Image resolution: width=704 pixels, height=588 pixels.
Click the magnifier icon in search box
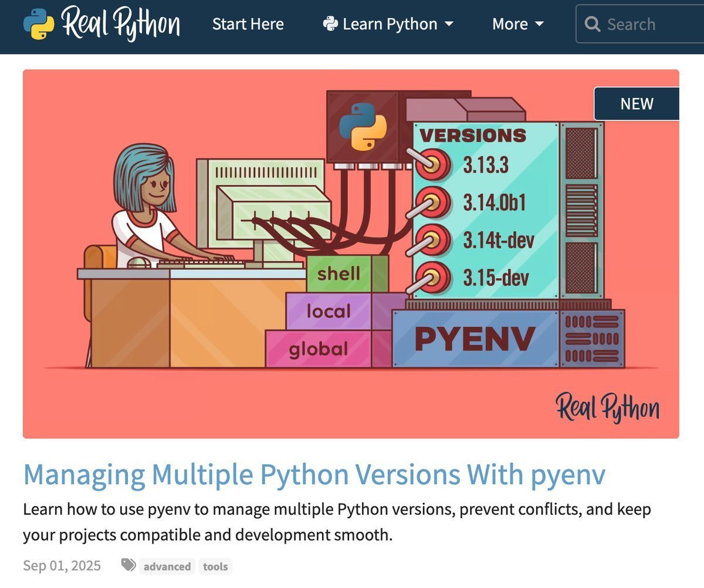[x=593, y=24]
